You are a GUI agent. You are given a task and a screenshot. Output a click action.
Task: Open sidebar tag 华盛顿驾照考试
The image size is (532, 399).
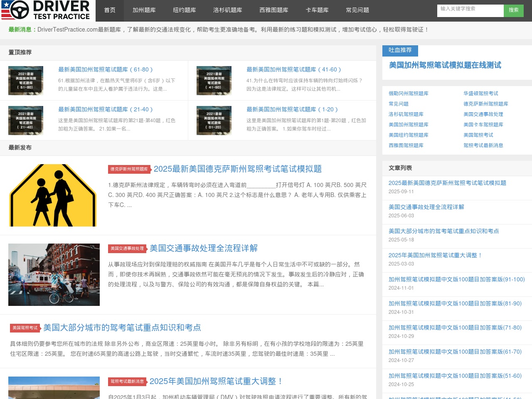pyautogui.click(x=481, y=94)
